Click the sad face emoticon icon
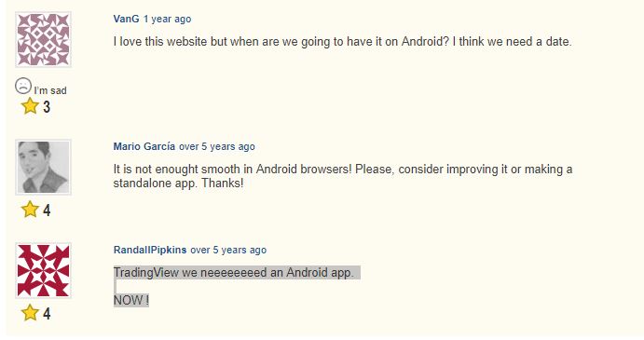Image resolution: width=644 pixels, height=340 pixels. (x=23, y=86)
